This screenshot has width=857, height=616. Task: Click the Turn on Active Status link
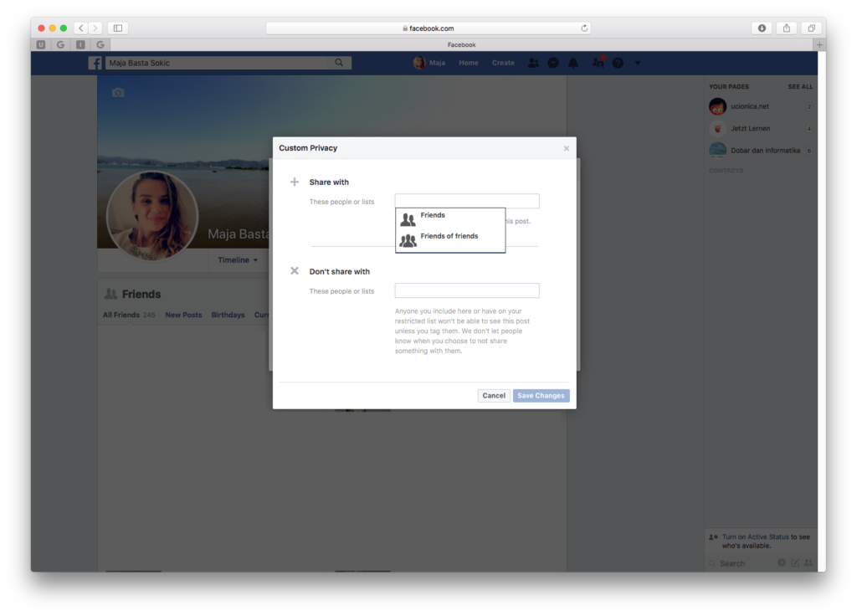(x=755, y=536)
